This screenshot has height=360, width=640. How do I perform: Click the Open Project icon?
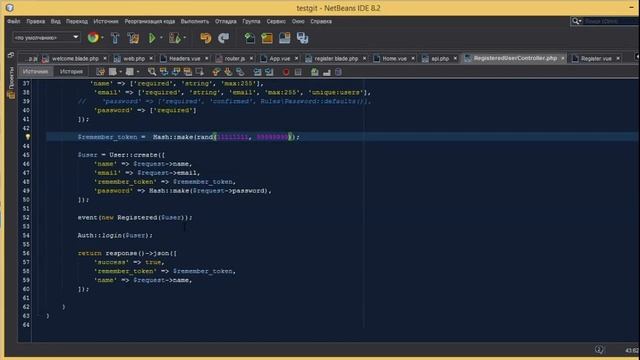284,38
